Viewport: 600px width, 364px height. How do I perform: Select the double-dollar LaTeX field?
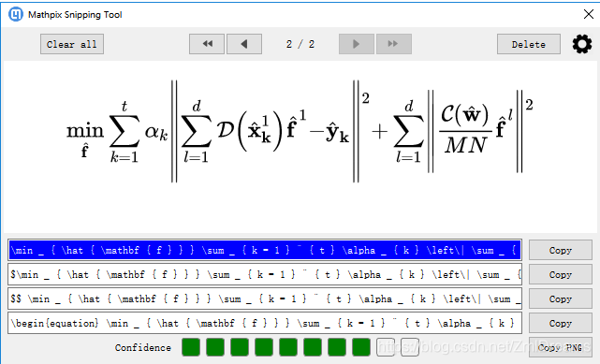pos(265,299)
